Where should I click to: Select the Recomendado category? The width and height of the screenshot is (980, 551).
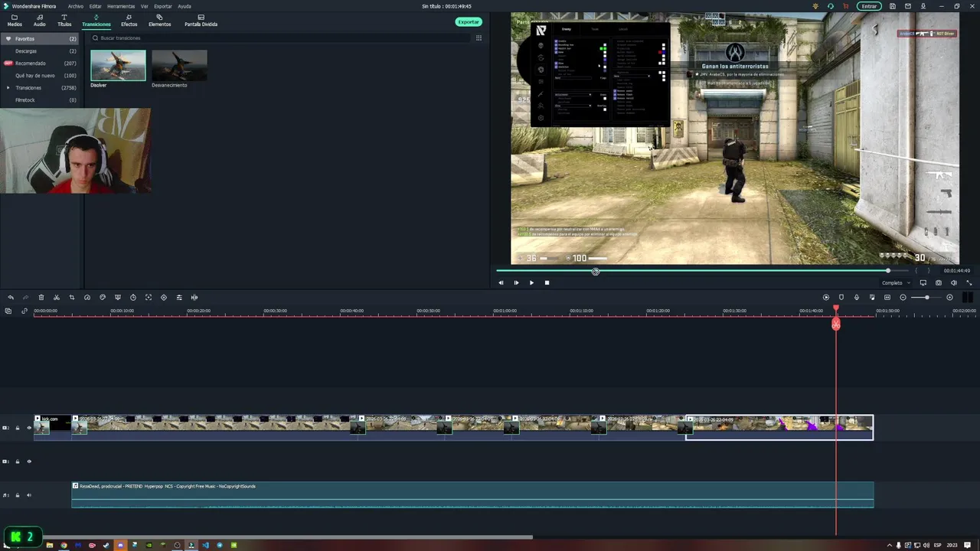pos(40,64)
